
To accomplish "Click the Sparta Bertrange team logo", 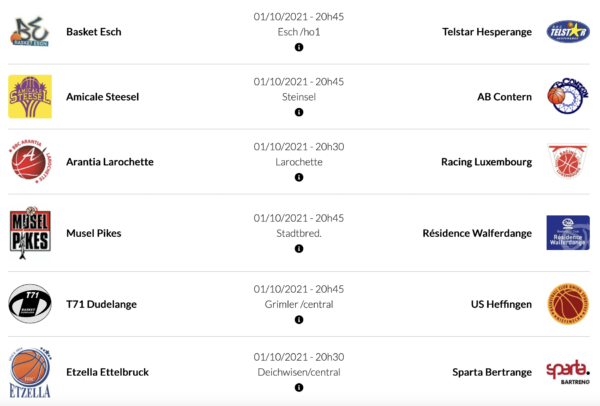I will (x=567, y=372).
